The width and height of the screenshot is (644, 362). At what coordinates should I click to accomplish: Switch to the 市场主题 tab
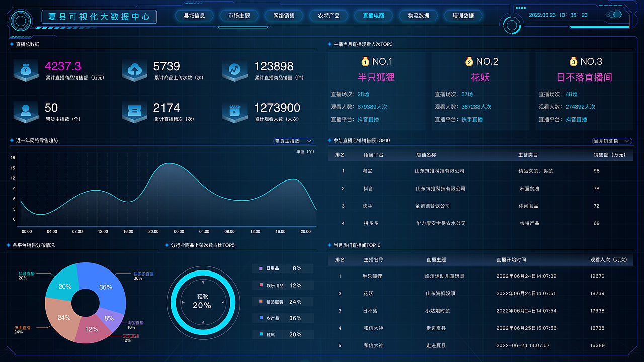click(x=239, y=16)
